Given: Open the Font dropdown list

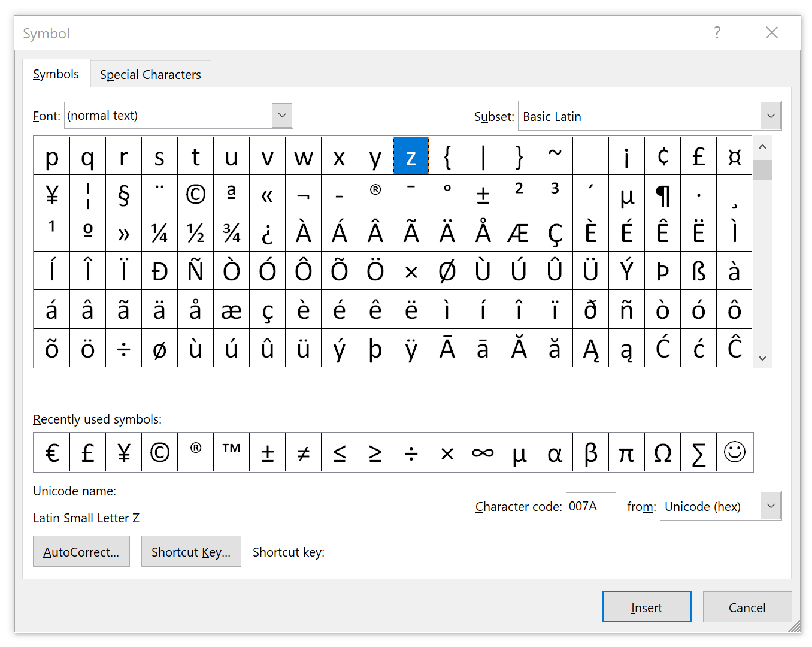Looking at the screenshot, I should point(282,116).
